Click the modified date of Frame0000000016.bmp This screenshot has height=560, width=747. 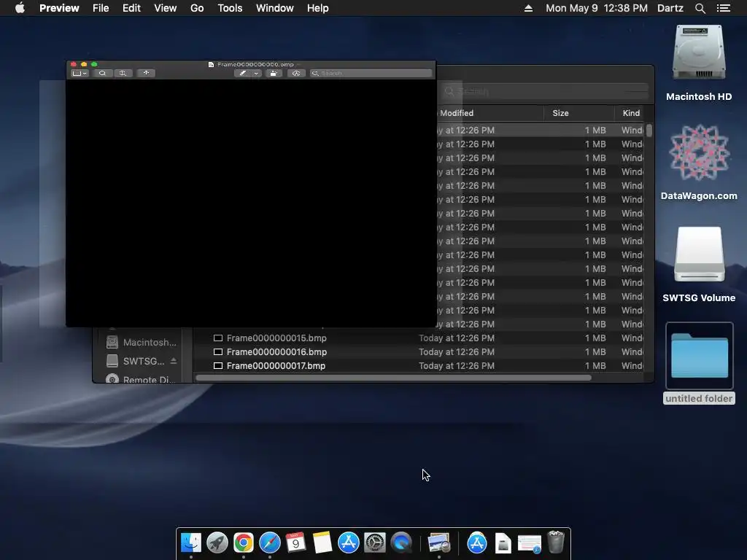[x=457, y=352]
